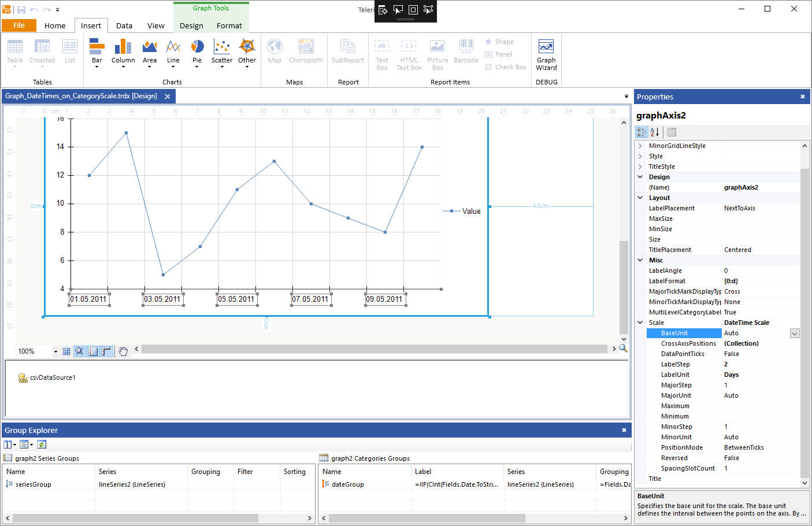Viewport: 812px width, 526px height.
Task: Insert a Pie chart
Action: (197, 54)
